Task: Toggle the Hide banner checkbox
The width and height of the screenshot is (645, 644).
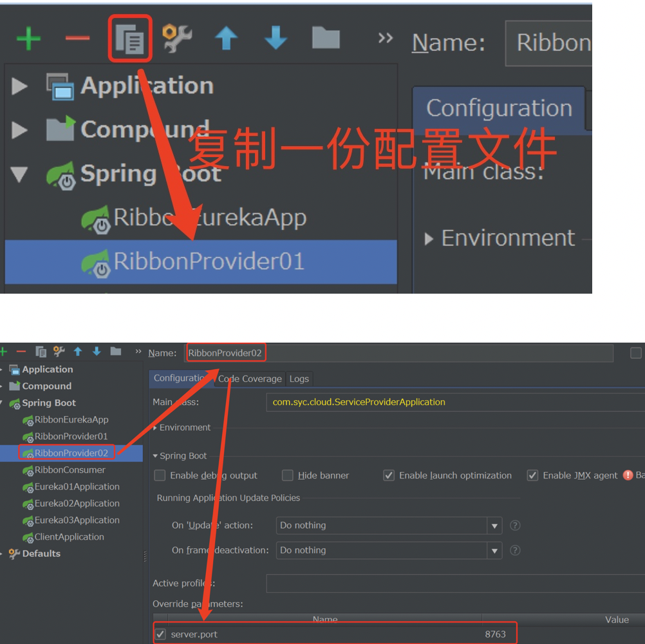Action: [288, 475]
